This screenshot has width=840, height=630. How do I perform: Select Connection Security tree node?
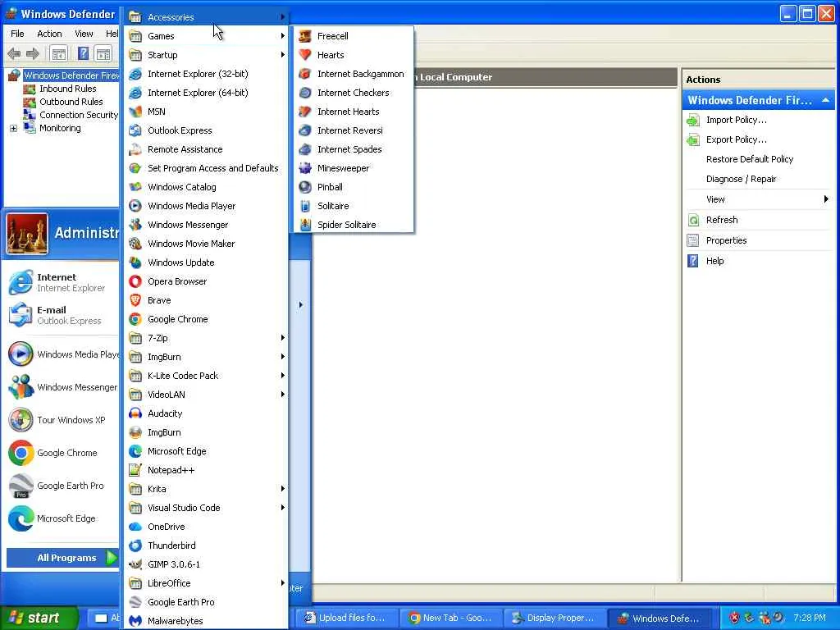coord(78,115)
